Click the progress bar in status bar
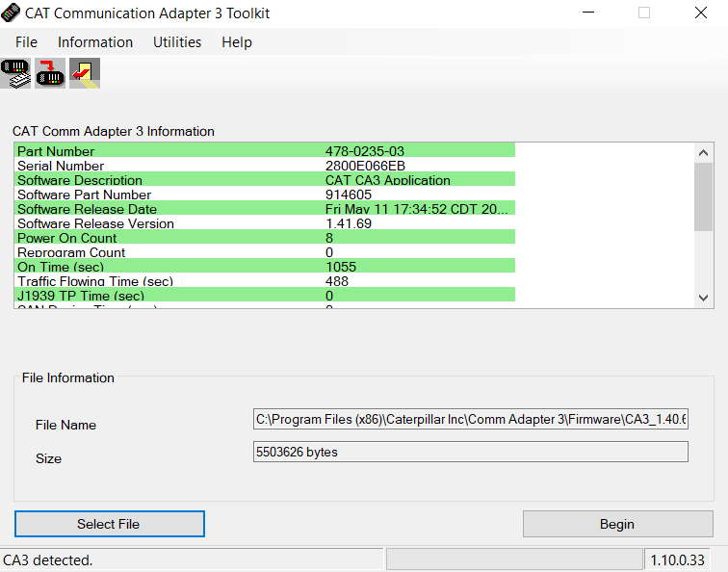This screenshot has width=728, height=572. [514, 559]
